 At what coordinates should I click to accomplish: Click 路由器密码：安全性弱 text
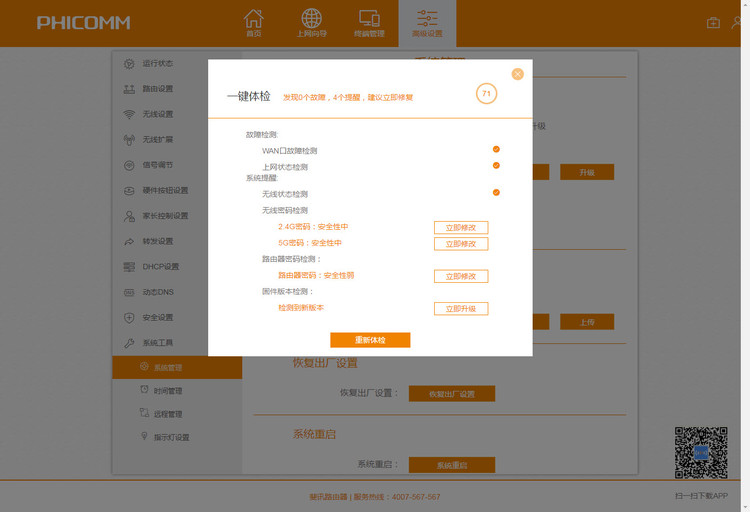(x=316, y=276)
